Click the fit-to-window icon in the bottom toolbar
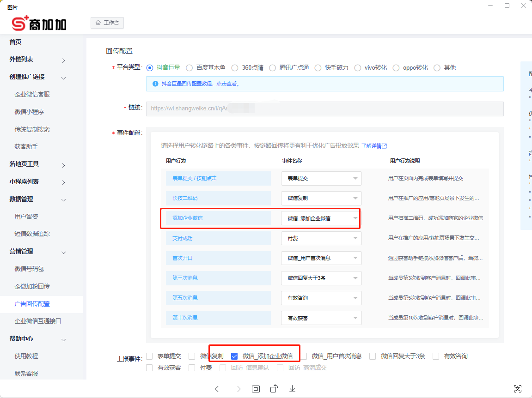This screenshot has width=532, height=398. point(256,389)
